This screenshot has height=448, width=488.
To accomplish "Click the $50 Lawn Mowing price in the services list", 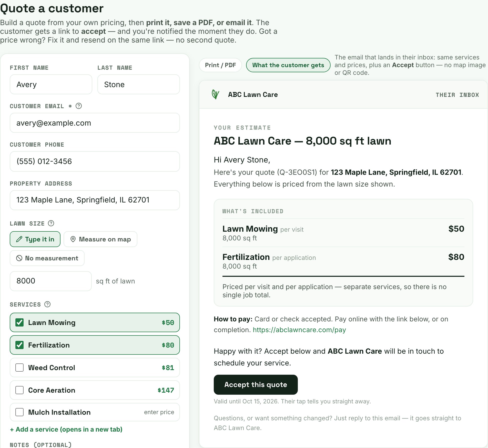I will [x=168, y=322].
